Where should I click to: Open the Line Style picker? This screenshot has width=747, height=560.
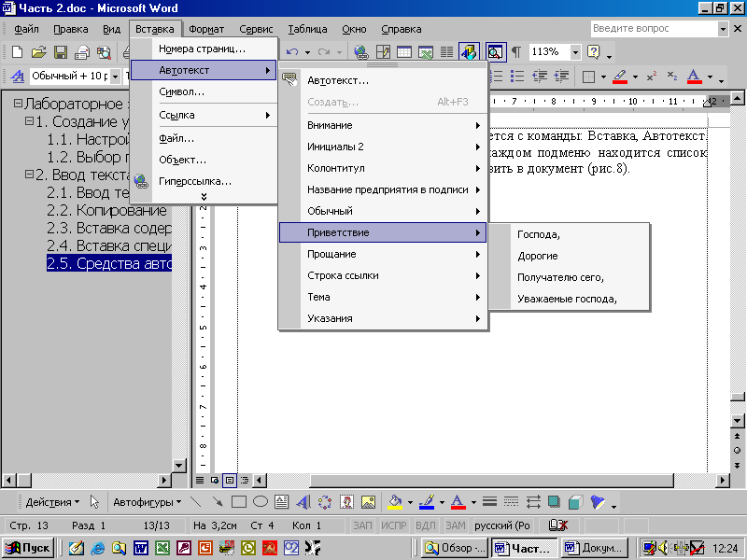point(489,502)
